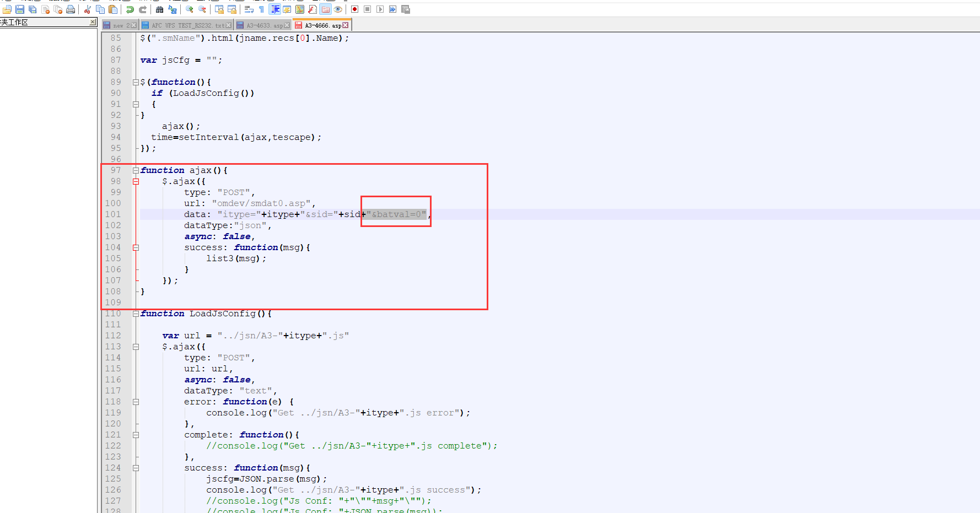Screen dimensions: 980x513
Task: Collapse the $.ajax block at line 98
Action: [136, 181]
